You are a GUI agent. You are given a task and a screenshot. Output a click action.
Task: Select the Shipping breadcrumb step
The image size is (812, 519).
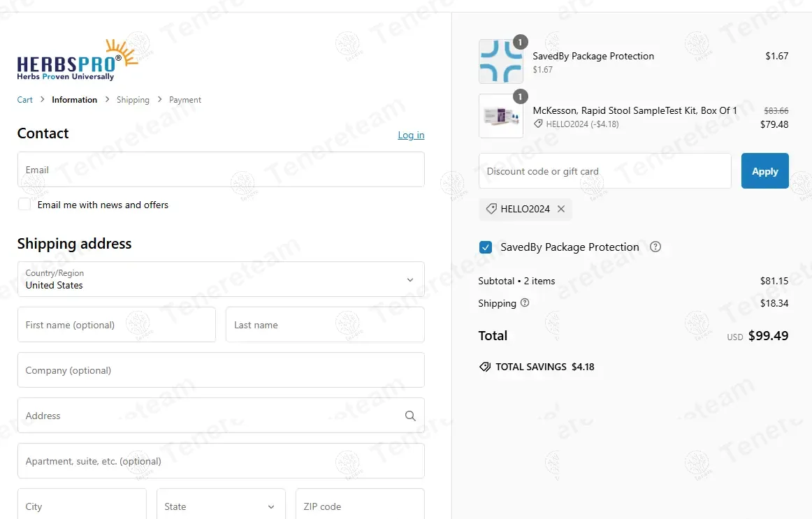133,100
